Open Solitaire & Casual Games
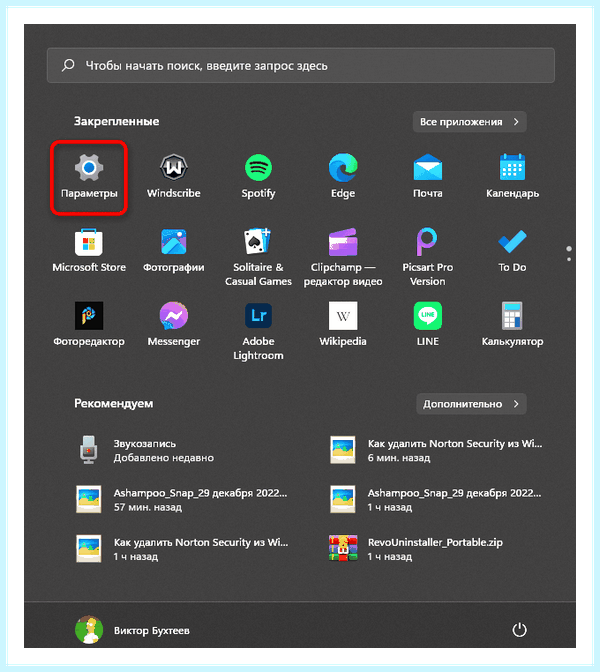The height and width of the screenshot is (672, 600). pos(258,257)
